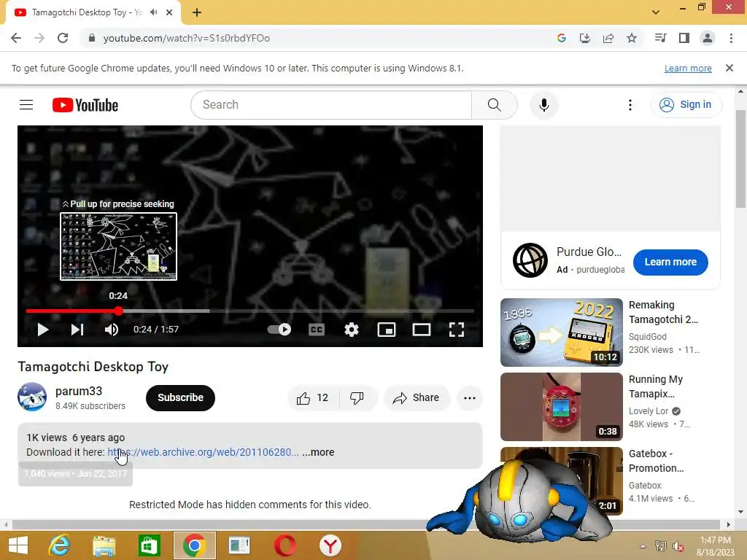The image size is (747, 560).
Task: Click into the YouTube search field
Action: coord(331,105)
